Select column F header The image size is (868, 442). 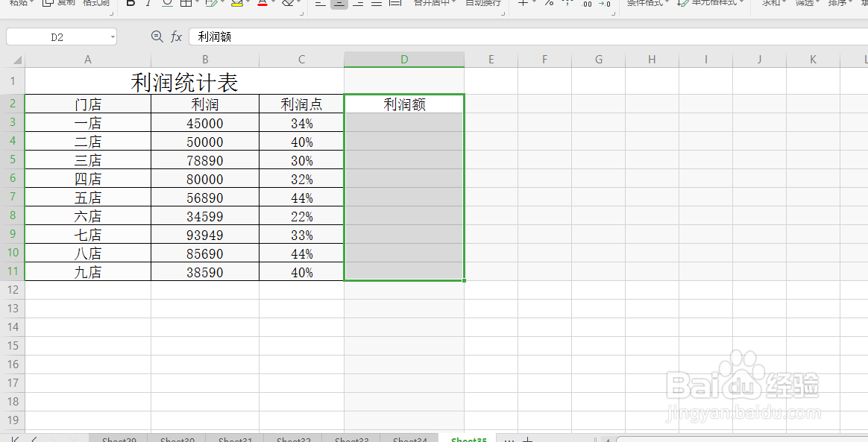544,59
